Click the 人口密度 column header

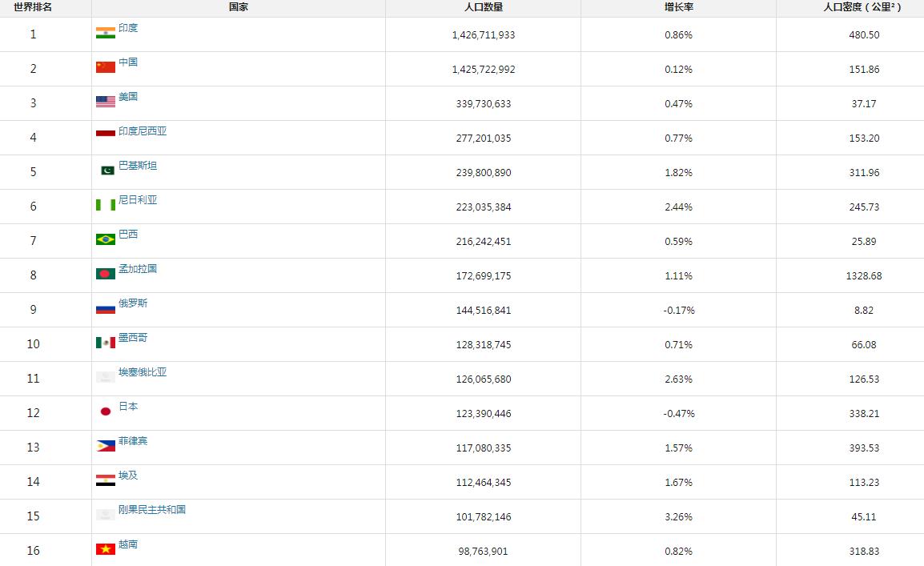[x=862, y=7]
